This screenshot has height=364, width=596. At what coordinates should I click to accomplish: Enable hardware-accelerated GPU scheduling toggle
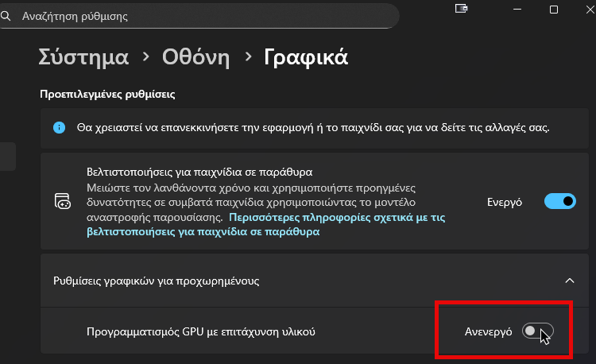pyautogui.click(x=537, y=331)
